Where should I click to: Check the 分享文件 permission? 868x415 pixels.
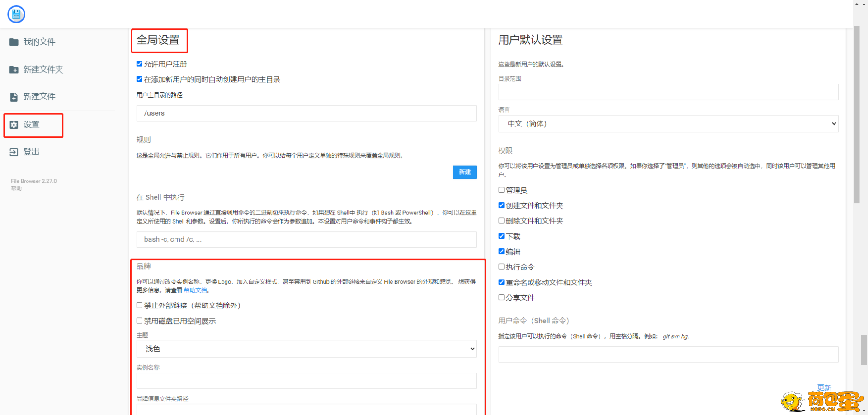501,298
